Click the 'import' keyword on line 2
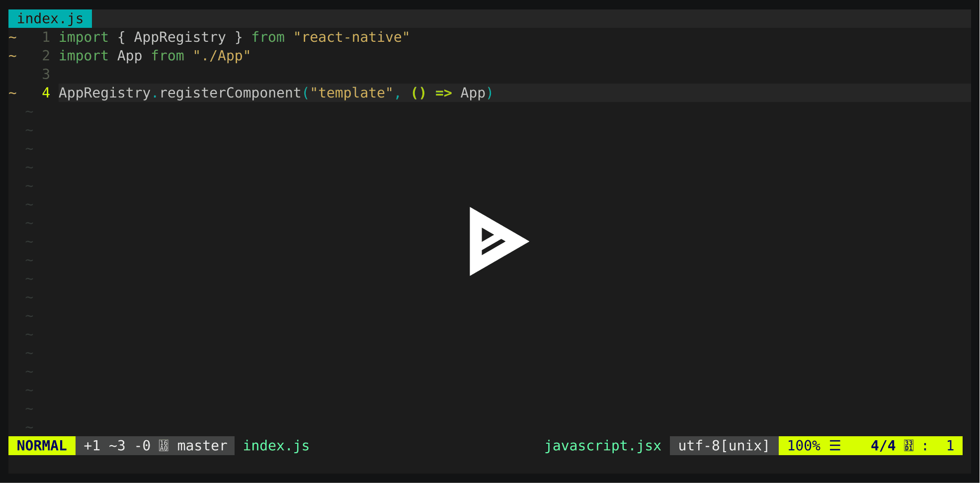The image size is (980, 483). point(83,56)
